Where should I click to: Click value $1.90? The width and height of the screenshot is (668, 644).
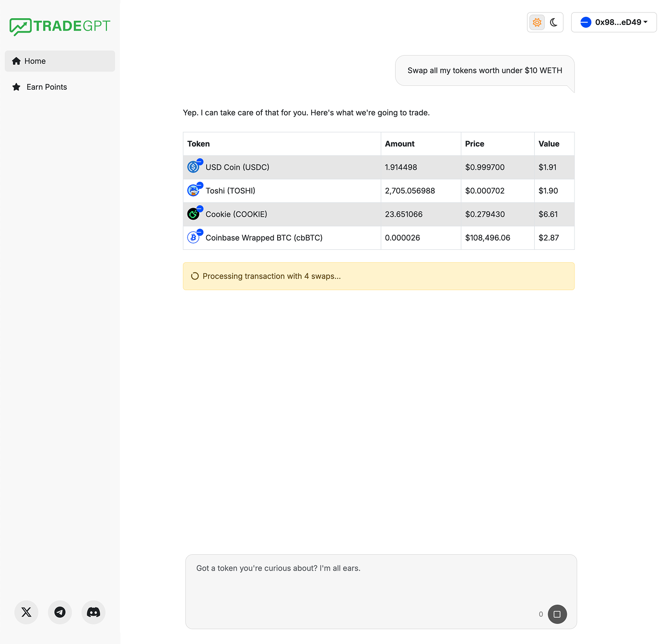click(x=548, y=191)
